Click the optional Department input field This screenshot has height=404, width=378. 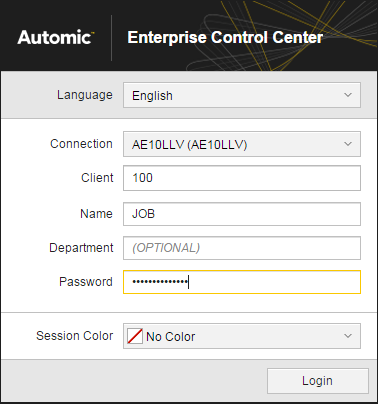[242, 248]
